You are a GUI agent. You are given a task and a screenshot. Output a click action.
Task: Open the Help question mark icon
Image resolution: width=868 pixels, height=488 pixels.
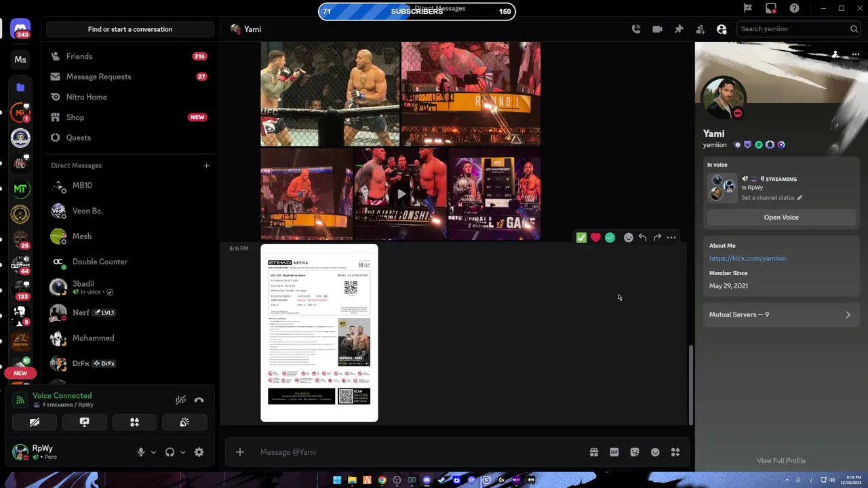[x=794, y=8]
